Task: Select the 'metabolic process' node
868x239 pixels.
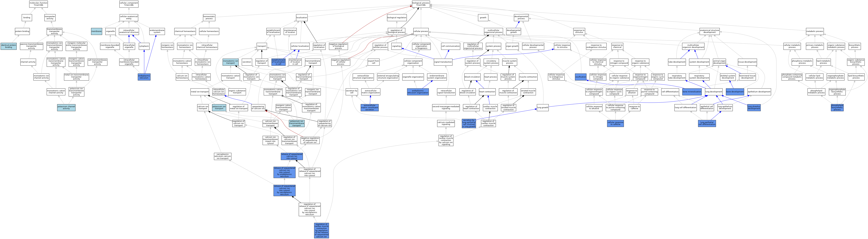Action: point(815,31)
